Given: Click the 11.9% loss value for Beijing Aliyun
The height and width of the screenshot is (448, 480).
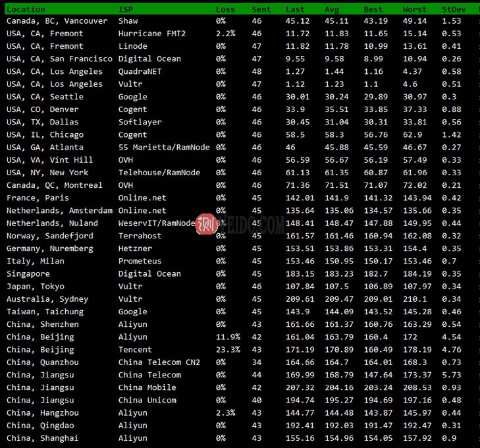Looking at the screenshot, I should [228, 337].
